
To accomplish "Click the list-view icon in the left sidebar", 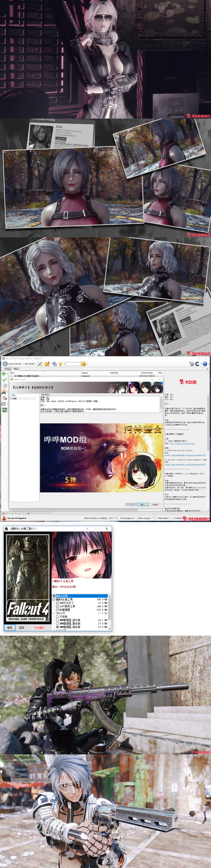I will click(x=4, y=404).
